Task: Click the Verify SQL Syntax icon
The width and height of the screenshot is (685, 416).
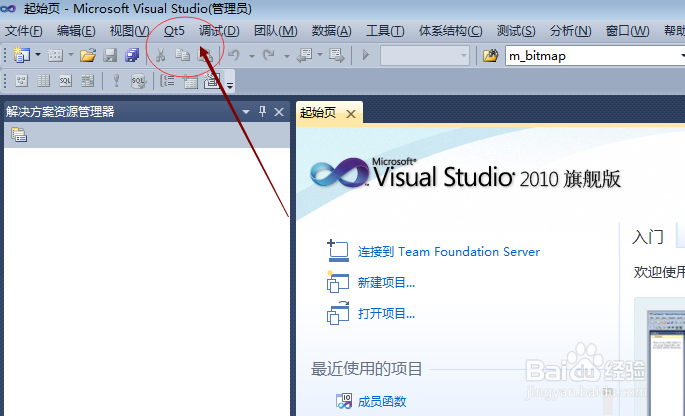Action: coord(138,81)
